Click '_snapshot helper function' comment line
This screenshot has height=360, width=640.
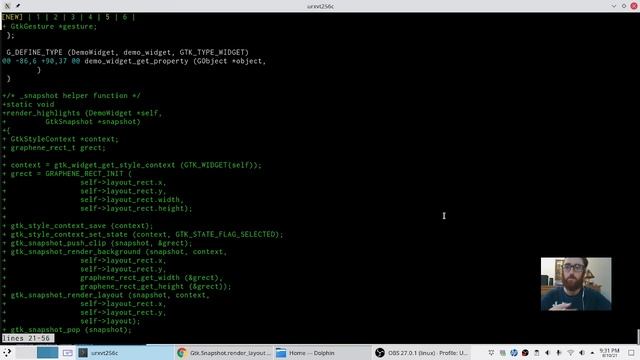(71, 96)
